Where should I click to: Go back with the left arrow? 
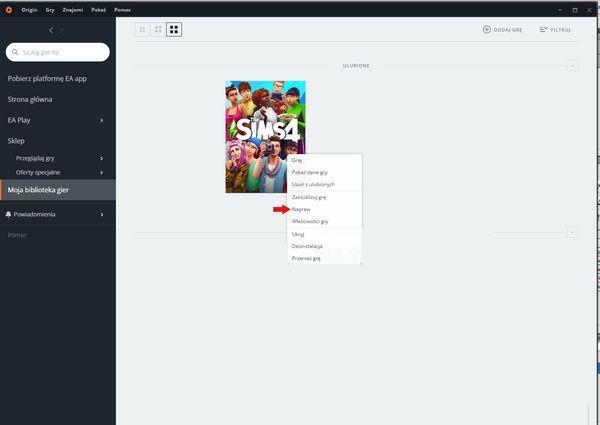51,30
